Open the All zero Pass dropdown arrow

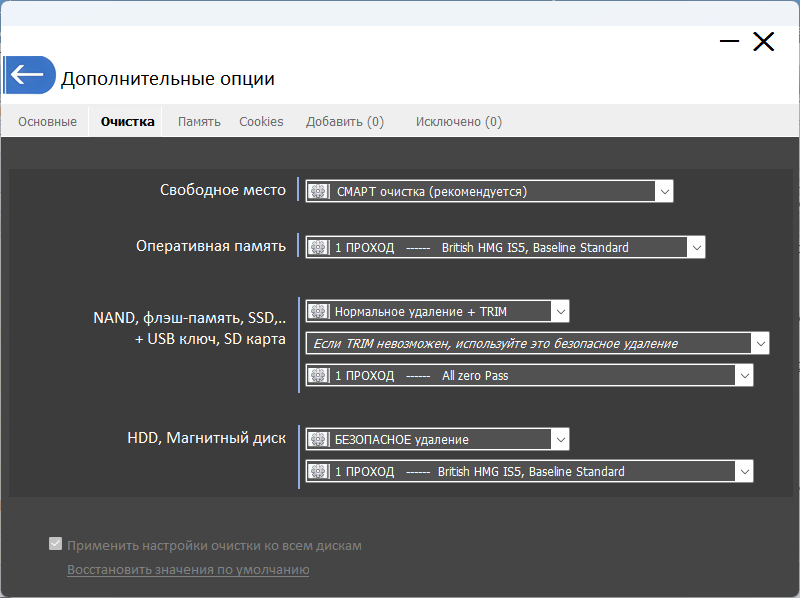743,375
